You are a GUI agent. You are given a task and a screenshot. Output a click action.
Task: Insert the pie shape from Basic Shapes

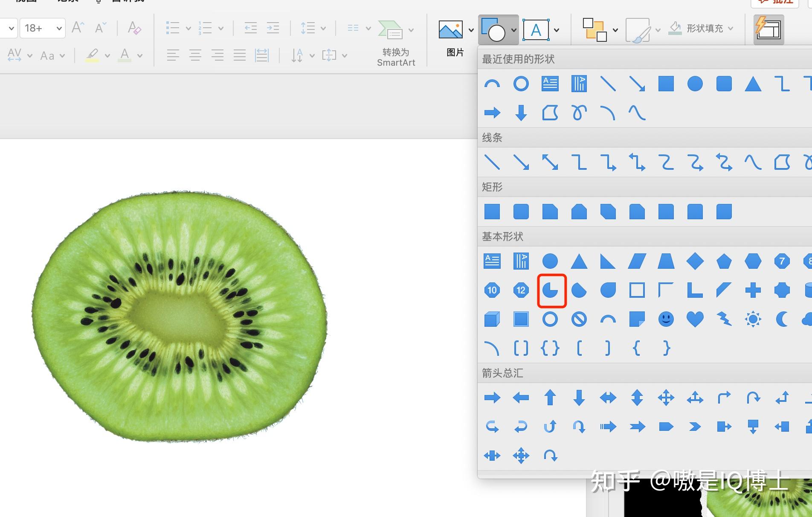[x=550, y=290]
